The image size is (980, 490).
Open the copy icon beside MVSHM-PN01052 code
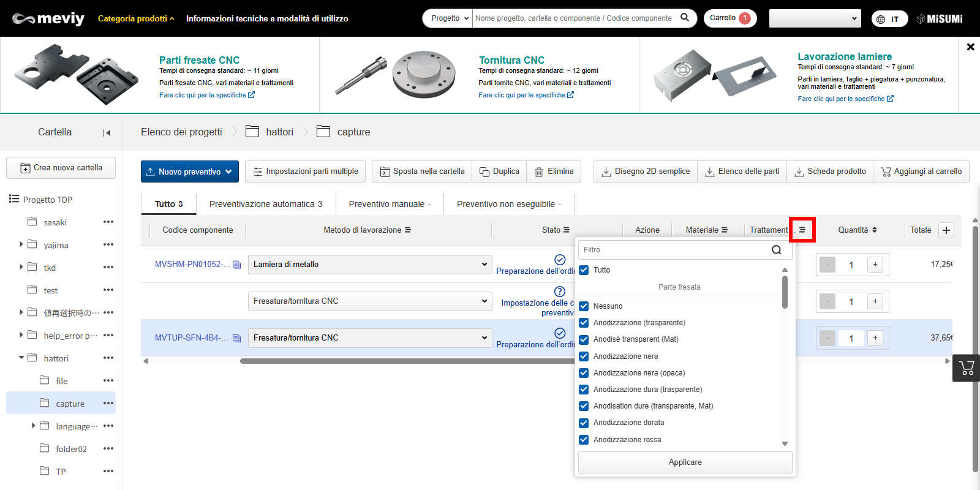click(x=237, y=265)
